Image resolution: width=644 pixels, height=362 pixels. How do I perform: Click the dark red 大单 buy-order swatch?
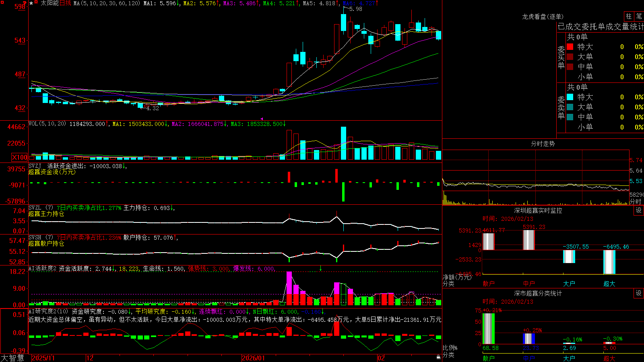pyautogui.click(x=570, y=57)
